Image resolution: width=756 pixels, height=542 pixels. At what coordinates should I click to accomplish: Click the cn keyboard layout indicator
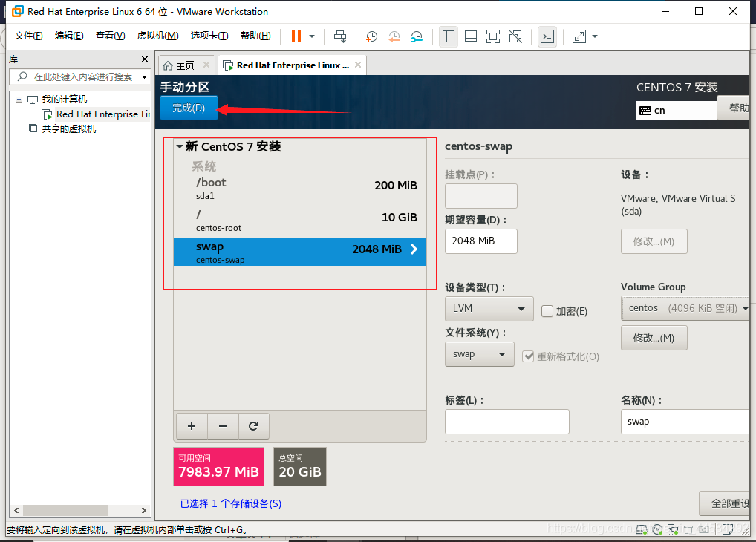[x=676, y=111]
